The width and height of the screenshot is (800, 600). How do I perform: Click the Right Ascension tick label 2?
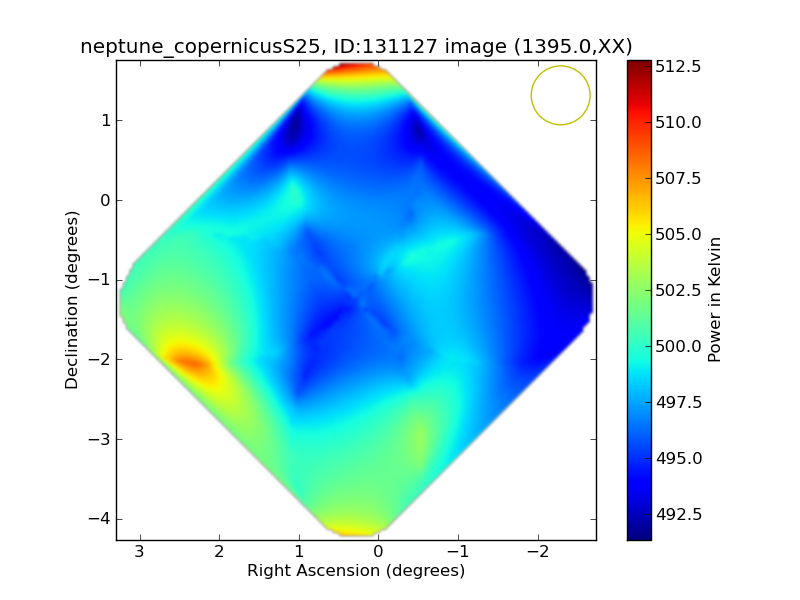[219, 552]
